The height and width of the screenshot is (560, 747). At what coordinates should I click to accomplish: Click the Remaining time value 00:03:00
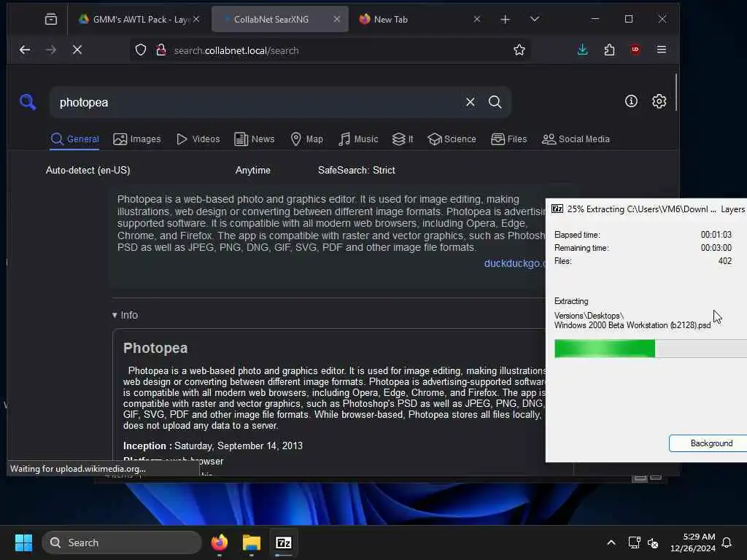pyautogui.click(x=716, y=248)
